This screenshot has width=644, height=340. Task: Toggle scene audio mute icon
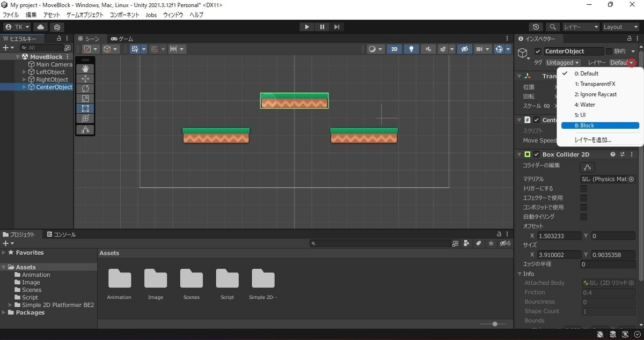coord(428,49)
